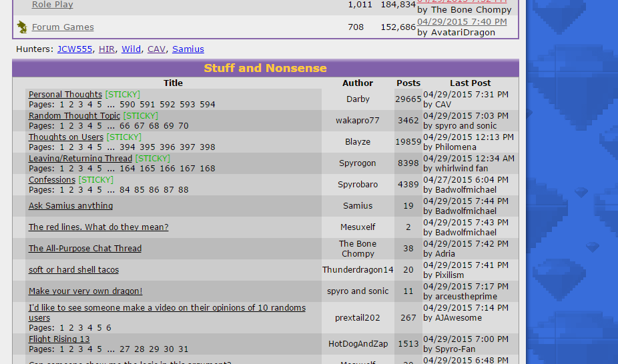618x364 pixels.
Task: View hunter JCW555's profile
Action: [x=75, y=49]
